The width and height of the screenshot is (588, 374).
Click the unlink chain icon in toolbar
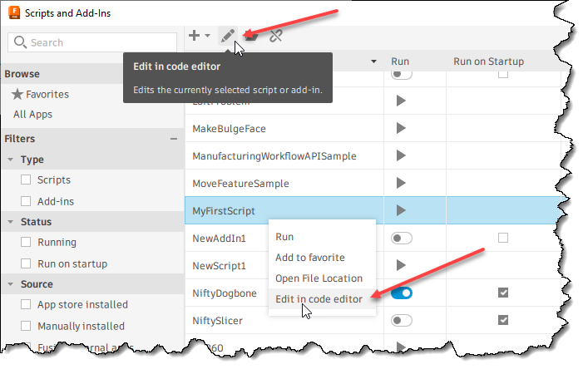coord(276,36)
